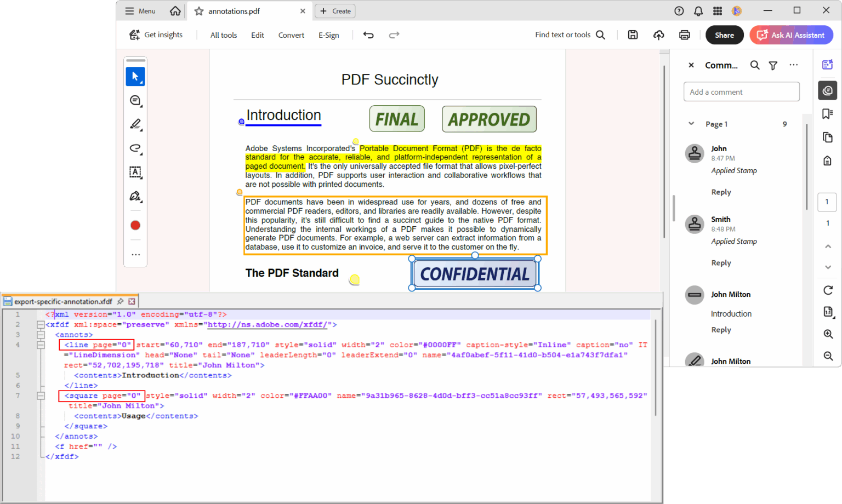
Task: Focus the Add a comment field
Action: pyautogui.click(x=742, y=92)
